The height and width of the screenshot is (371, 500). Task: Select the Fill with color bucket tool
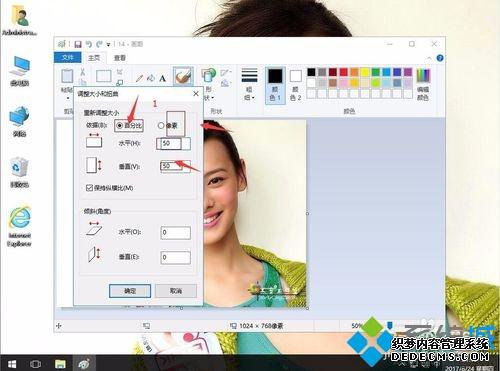(151, 78)
